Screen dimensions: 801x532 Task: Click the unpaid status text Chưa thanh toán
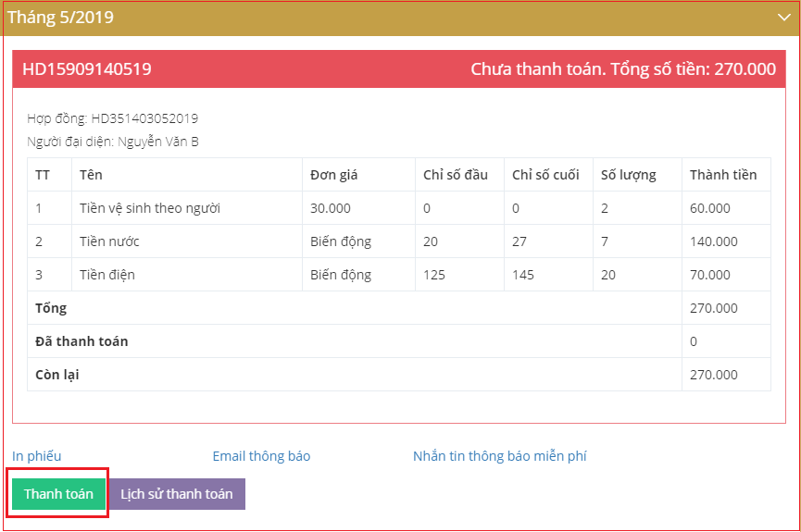point(537,69)
